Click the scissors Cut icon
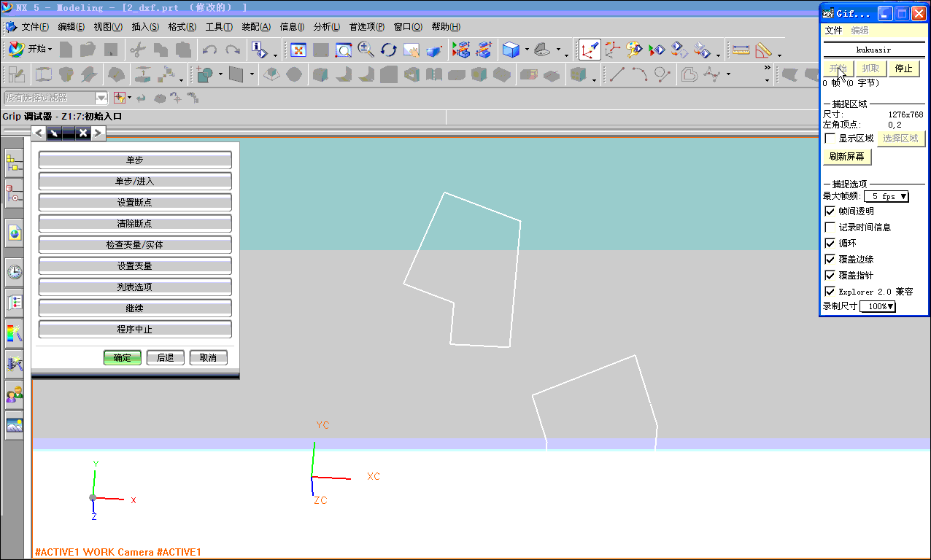This screenshot has height=560, width=931. tap(138, 50)
